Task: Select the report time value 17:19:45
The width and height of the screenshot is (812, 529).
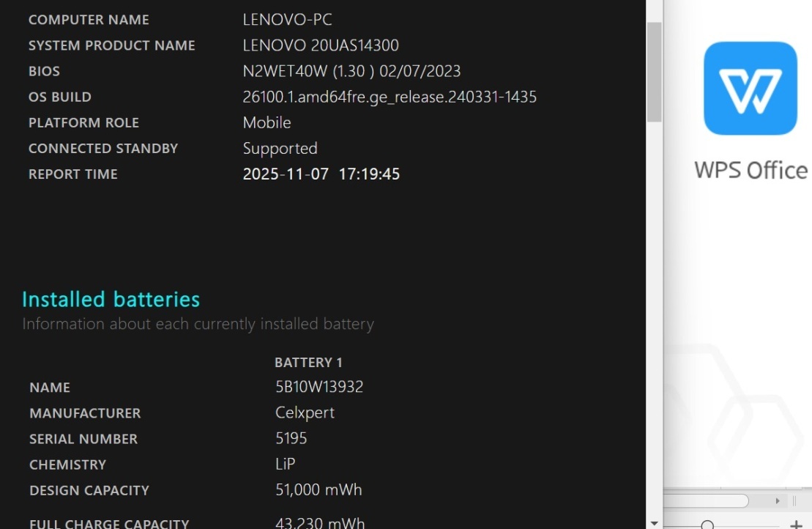Action: click(x=369, y=174)
